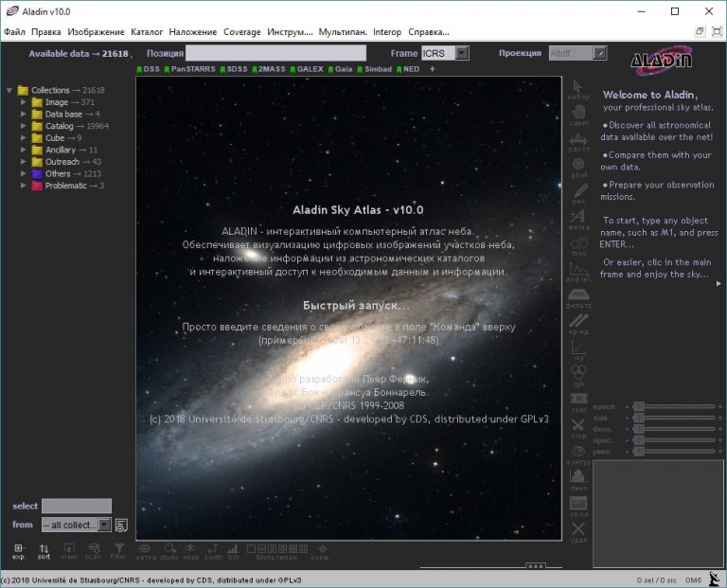The width and height of the screenshot is (727, 588).
Task: Open the фильтр (filter) tool in right toolbar
Action: tap(578, 298)
